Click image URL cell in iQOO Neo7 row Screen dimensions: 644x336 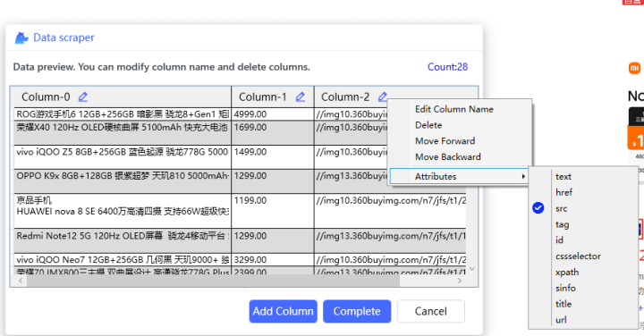pyautogui.click(x=390, y=260)
